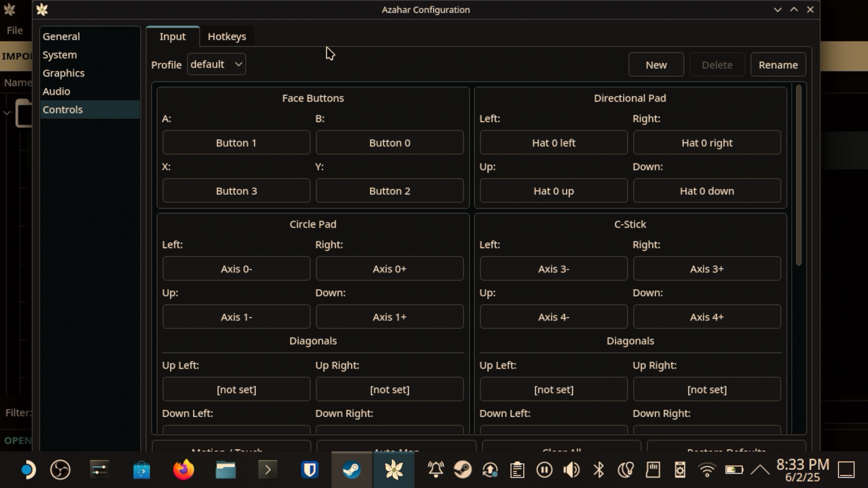The image size is (868, 488).
Task: Rebind the Y face button (Button 2)
Action: (x=390, y=191)
